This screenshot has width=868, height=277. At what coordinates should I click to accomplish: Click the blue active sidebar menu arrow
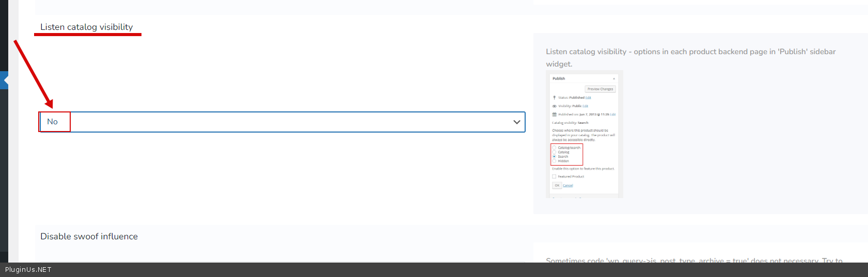coord(4,80)
